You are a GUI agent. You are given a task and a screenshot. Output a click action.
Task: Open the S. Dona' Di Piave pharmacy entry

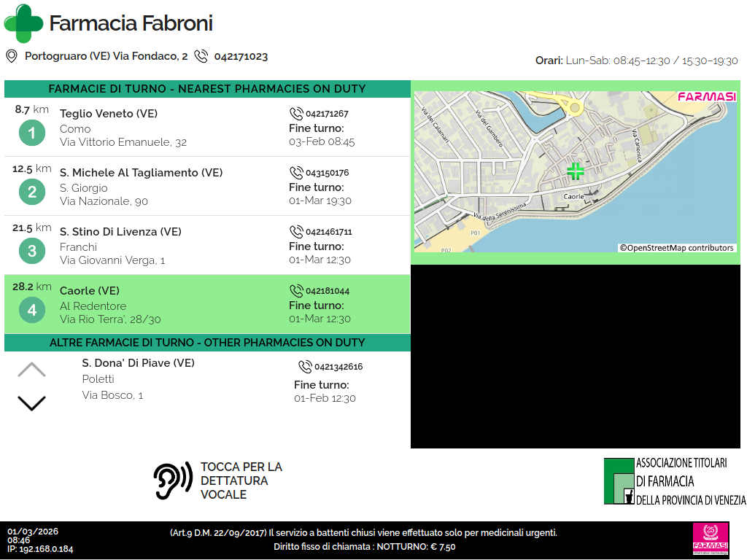tap(138, 363)
